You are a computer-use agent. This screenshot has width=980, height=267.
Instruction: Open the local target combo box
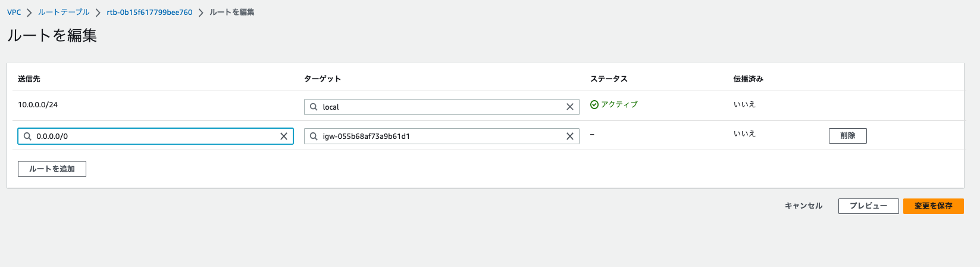[x=440, y=107]
